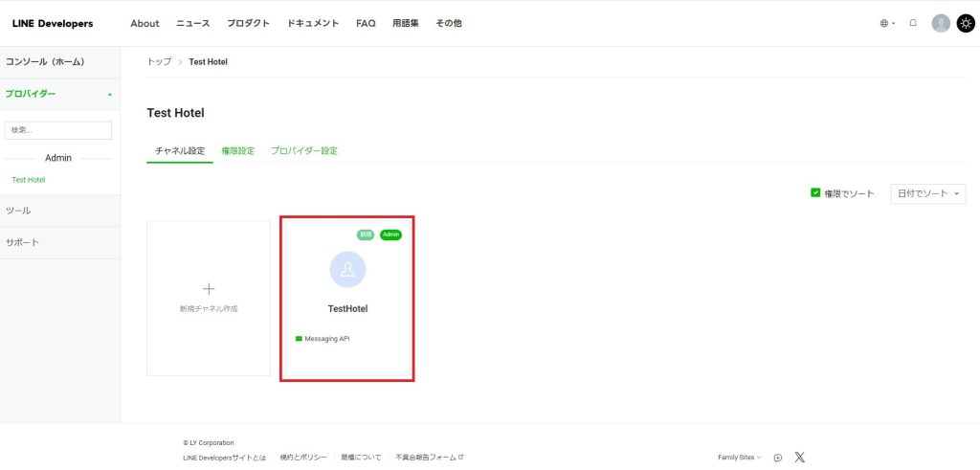This screenshot has width=980, height=470.
Task: Open the ドキュメント menu in top navigation
Action: 313,24
